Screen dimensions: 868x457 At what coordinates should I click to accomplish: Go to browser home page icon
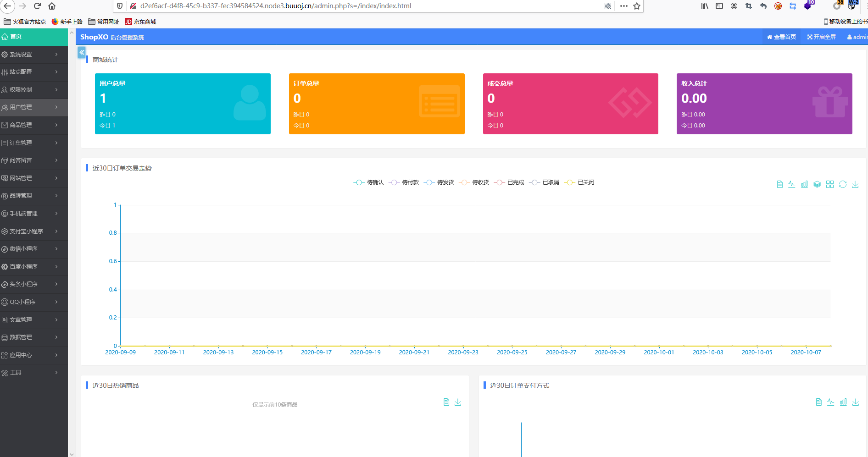coord(52,6)
